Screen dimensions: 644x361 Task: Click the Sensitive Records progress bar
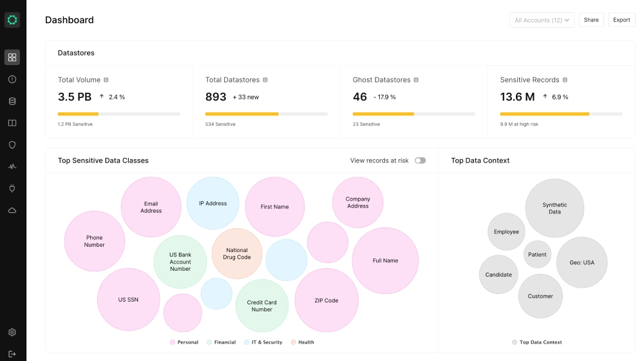click(561, 114)
